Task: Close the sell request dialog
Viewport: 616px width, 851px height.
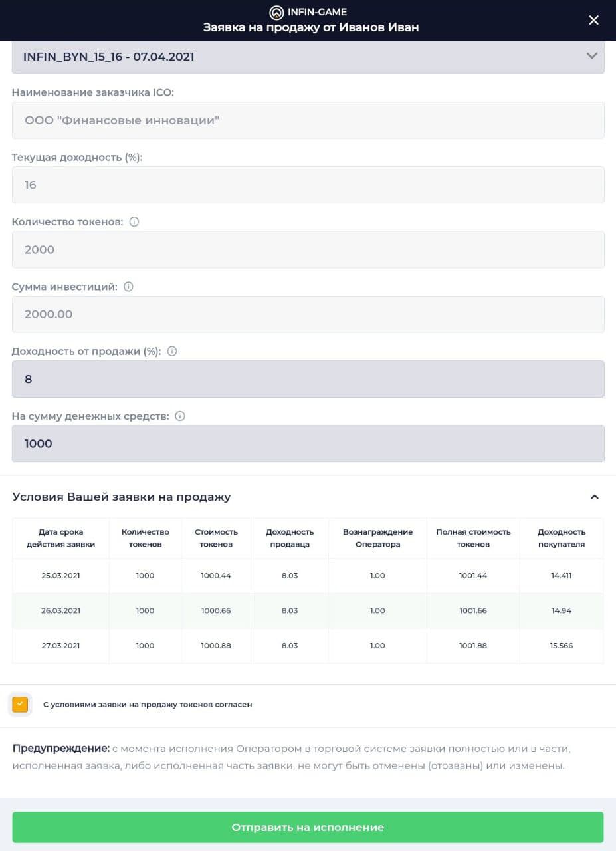Action: (x=594, y=20)
